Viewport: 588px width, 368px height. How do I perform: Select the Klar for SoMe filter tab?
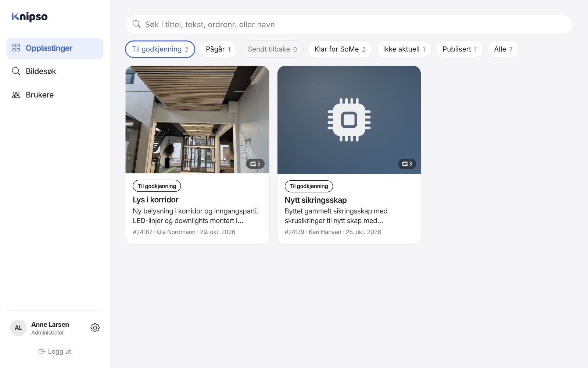point(340,49)
